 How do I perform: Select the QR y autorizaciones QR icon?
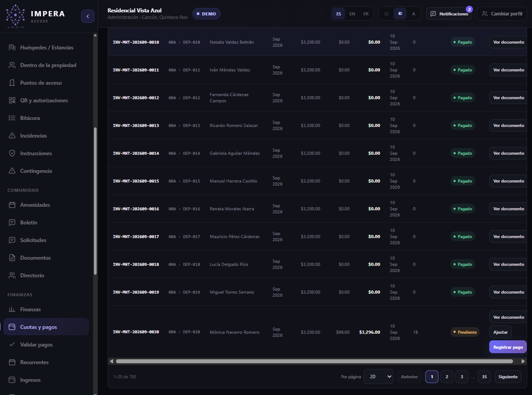pos(12,101)
